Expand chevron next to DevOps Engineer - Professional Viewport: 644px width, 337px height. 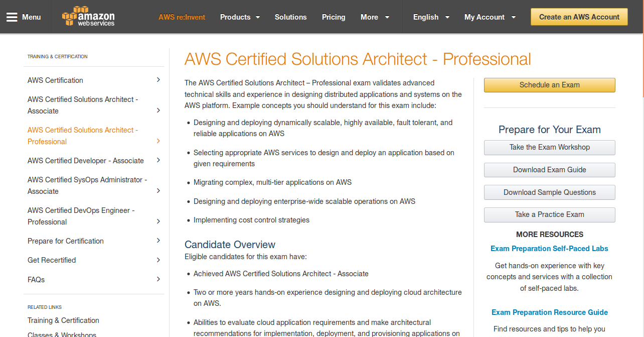(158, 221)
